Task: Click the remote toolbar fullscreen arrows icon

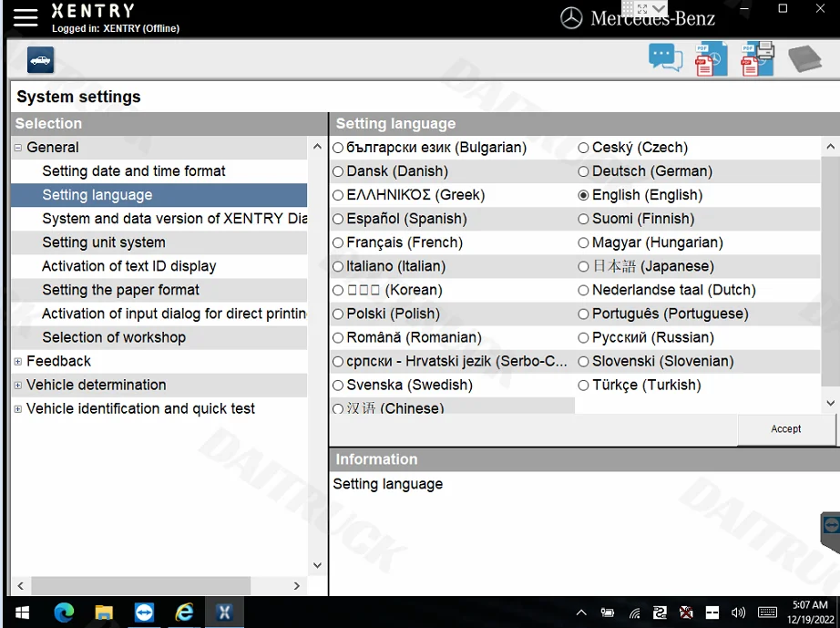Action: coord(642,8)
